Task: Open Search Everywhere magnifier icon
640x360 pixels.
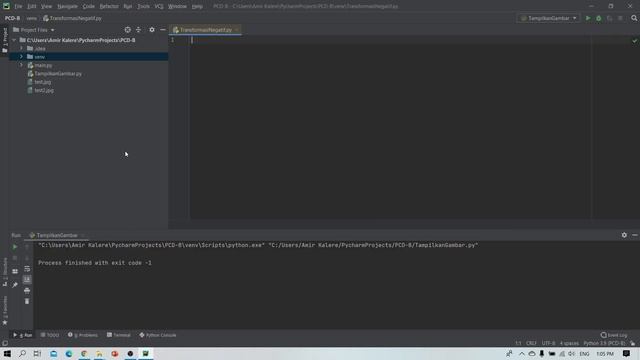Action: click(634, 18)
